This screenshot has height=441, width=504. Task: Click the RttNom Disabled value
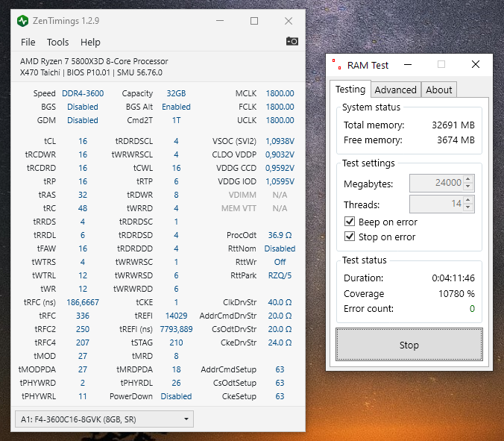280,248
